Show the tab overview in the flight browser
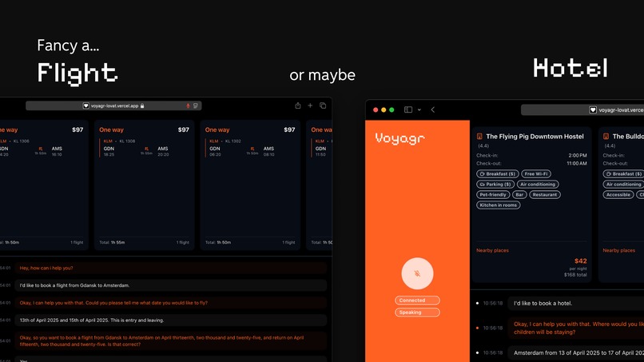Image resolution: width=644 pixels, height=362 pixels. pos(323,105)
